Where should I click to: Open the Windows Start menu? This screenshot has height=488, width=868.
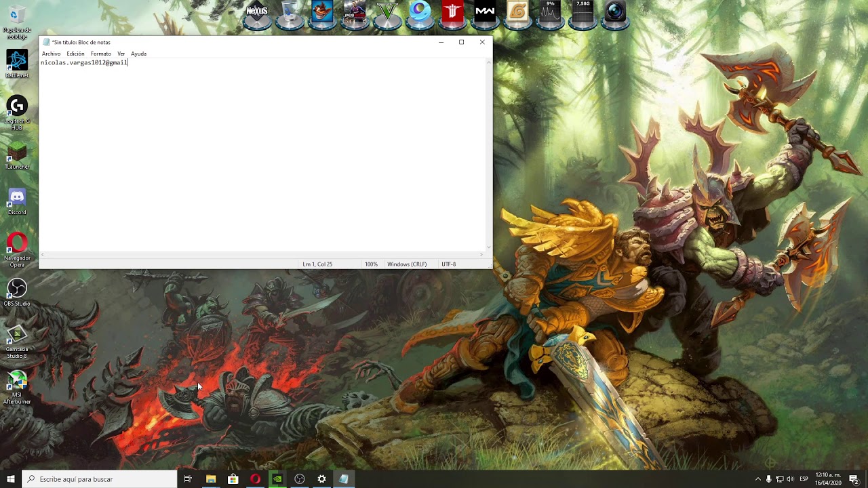[x=11, y=479]
